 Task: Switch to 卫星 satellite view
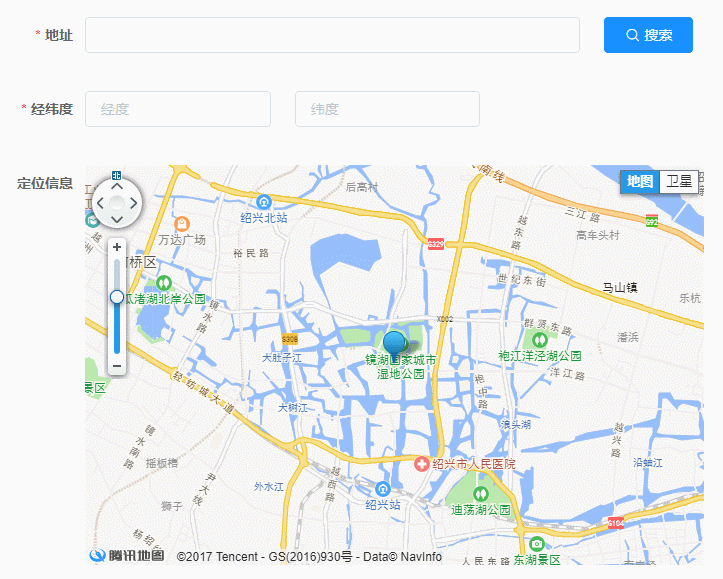(x=679, y=182)
